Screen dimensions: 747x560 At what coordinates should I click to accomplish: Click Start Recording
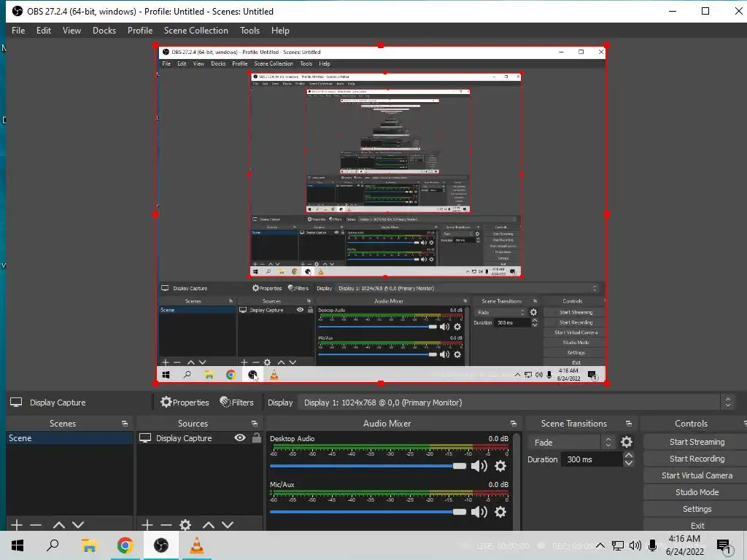coord(697,459)
